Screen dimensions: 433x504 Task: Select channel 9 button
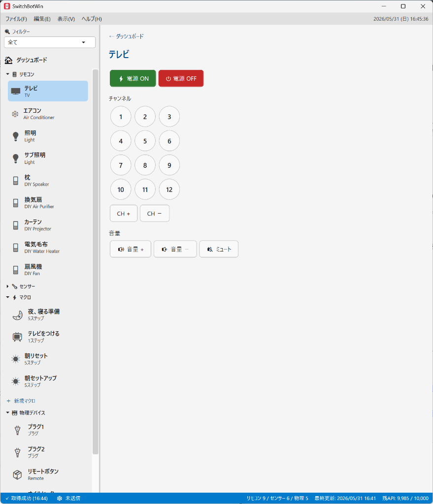[169, 165]
